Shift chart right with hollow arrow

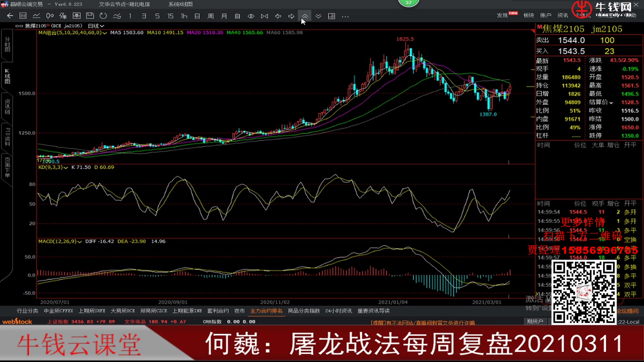click(x=291, y=16)
